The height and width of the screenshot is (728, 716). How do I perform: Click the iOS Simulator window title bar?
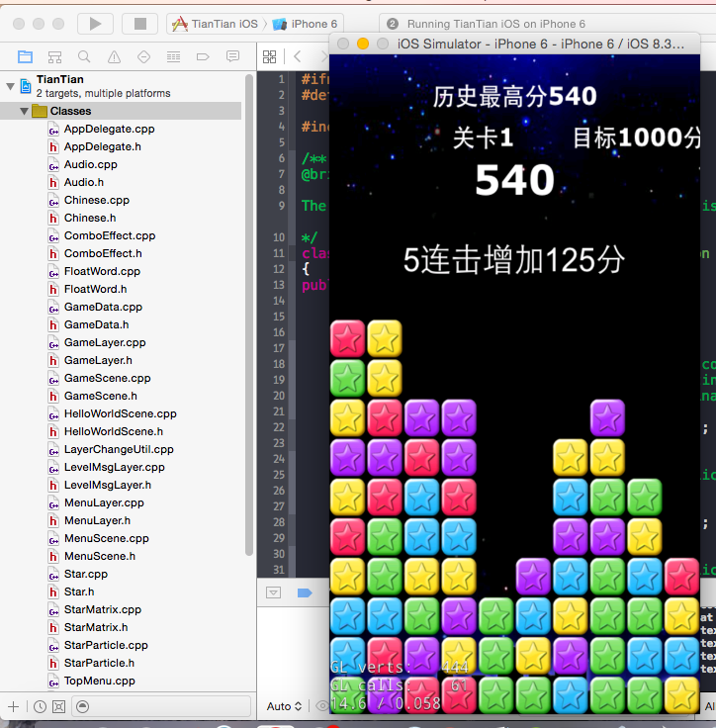pos(514,44)
